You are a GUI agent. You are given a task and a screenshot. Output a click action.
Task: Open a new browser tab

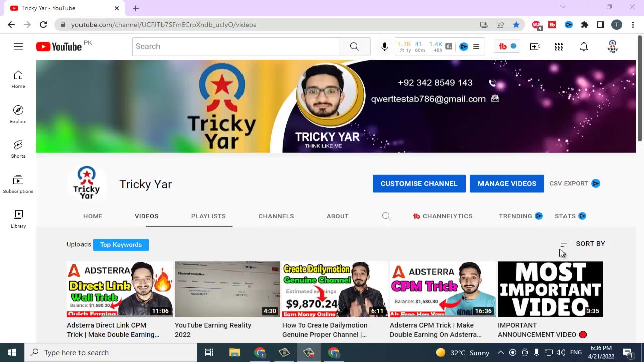136,8
